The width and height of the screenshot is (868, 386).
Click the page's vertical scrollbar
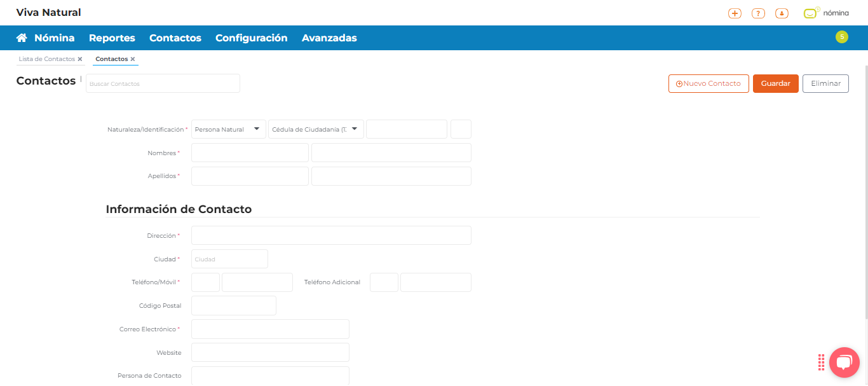(x=865, y=191)
